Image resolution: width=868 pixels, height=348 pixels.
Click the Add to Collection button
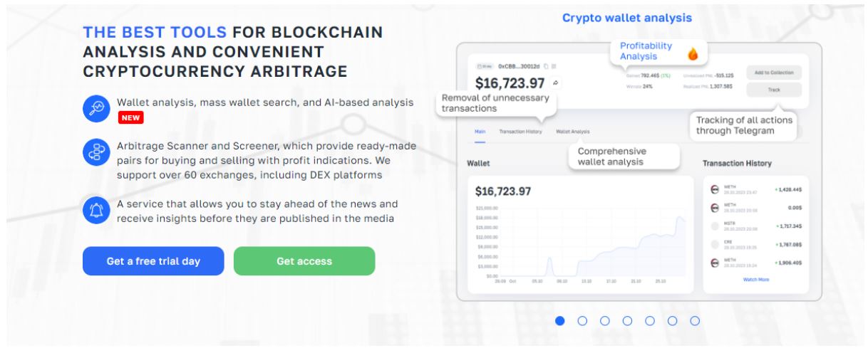tap(774, 73)
